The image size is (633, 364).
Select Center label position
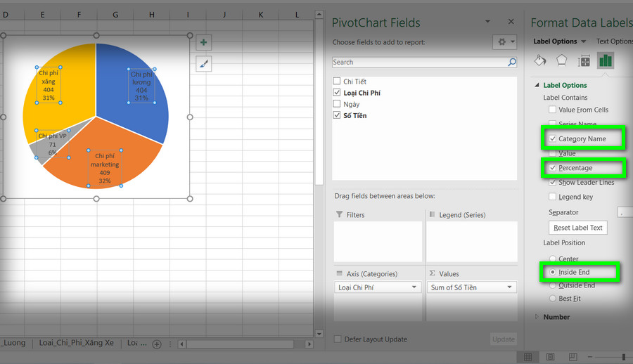pyautogui.click(x=553, y=259)
